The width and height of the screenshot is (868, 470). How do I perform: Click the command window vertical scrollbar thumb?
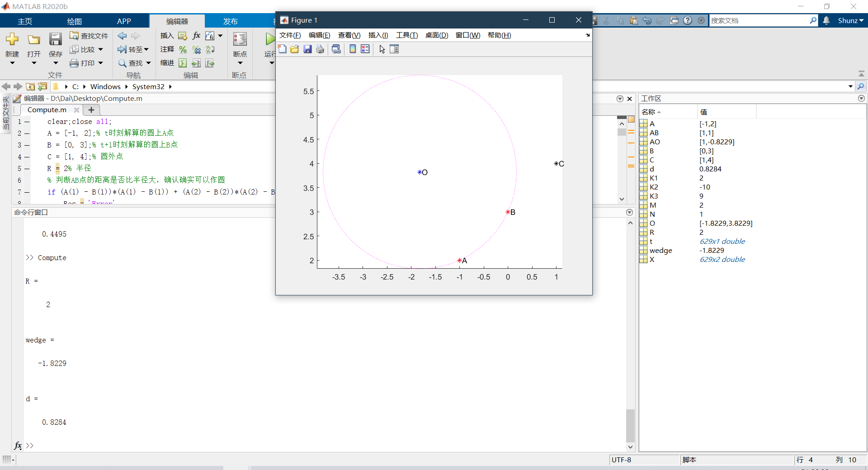coord(630,426)
